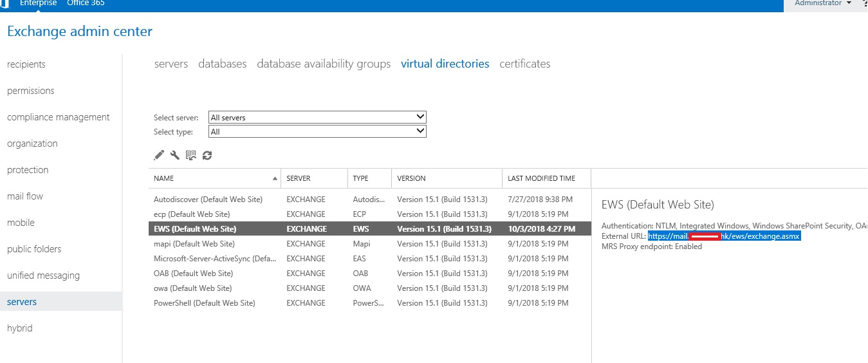Switch to the Office 365 tab
868x363 pixels.
pos(86,3)
